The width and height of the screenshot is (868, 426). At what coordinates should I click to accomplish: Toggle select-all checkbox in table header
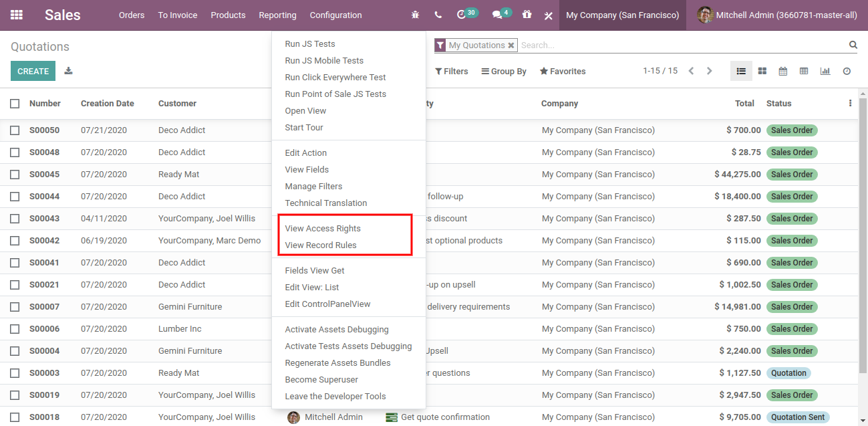click(x=15, y=104)
